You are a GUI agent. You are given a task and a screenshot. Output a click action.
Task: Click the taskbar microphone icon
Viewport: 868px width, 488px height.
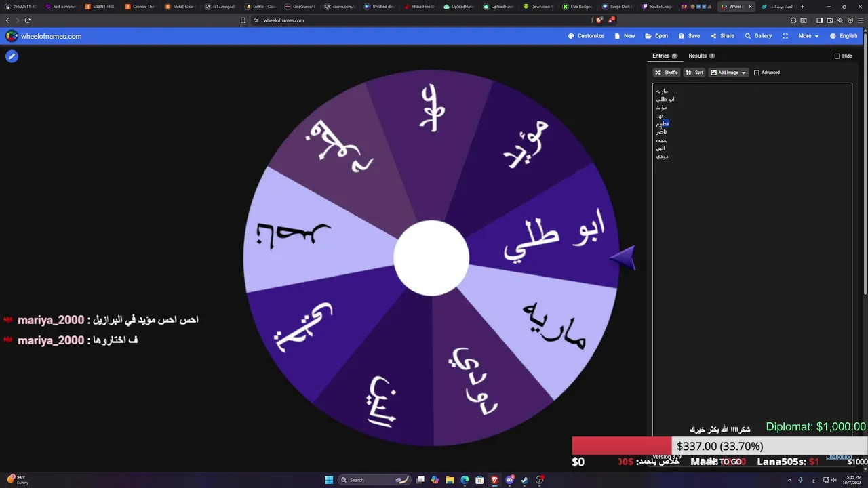pos(800,480)
